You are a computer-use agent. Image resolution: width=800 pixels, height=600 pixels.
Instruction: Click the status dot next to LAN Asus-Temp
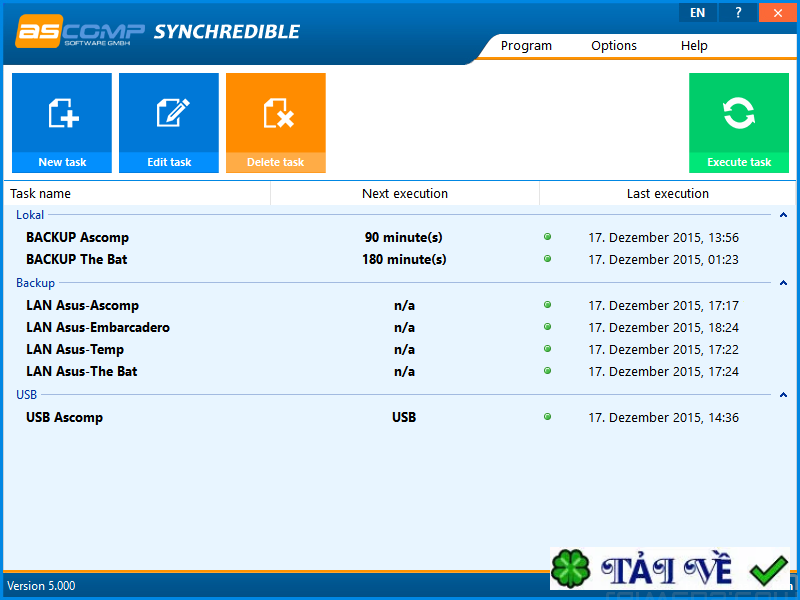[x=548, y=349]
